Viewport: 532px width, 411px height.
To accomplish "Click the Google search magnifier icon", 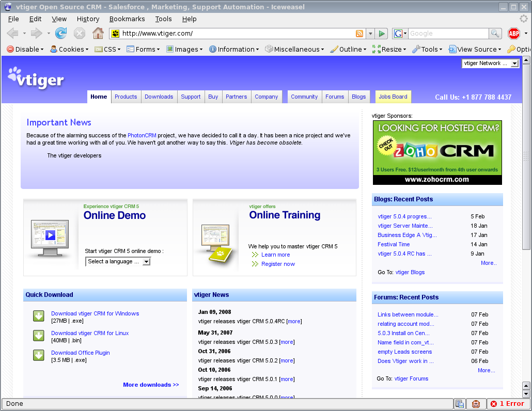I will pyautogui.click(x=495, y=34).
